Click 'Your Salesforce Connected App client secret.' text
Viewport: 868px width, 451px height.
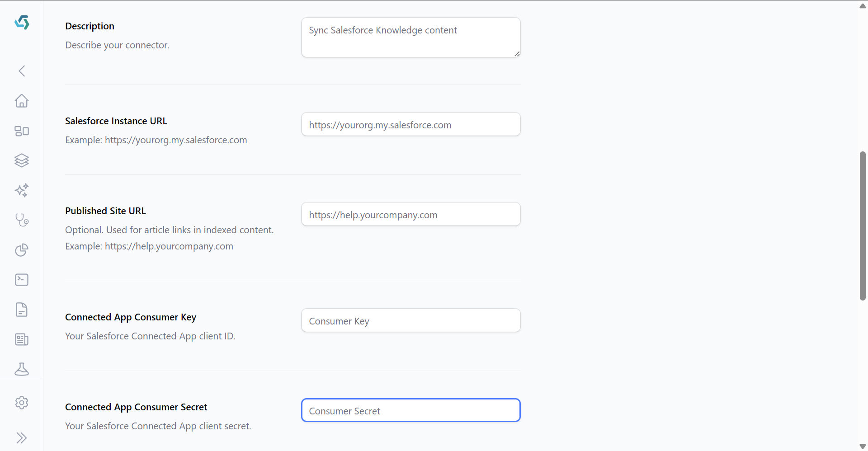158,426
